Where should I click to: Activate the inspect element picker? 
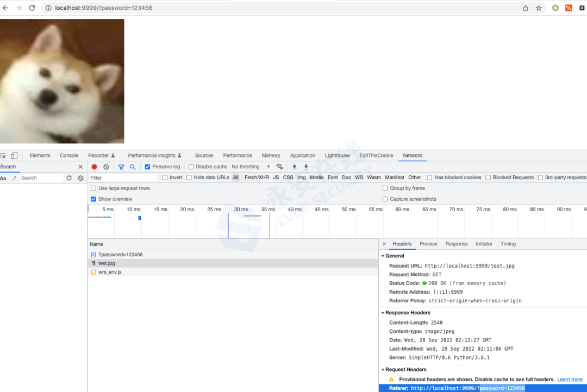(3, 156)
